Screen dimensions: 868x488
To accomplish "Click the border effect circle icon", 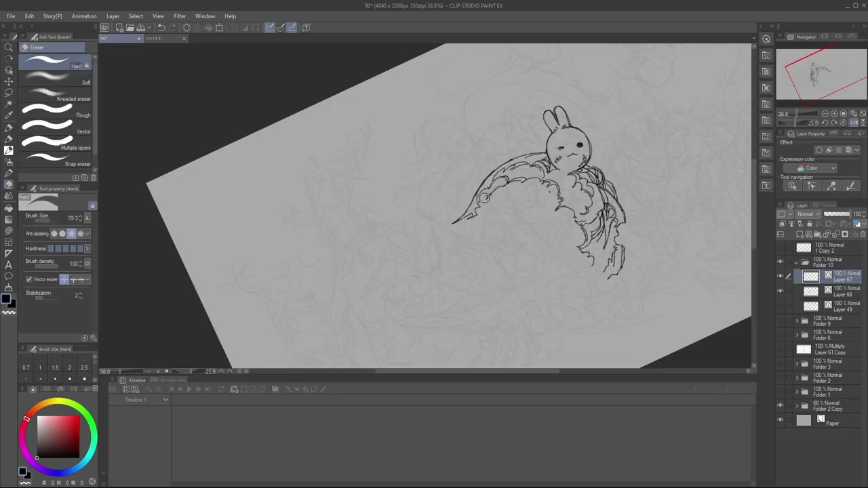I will 819,150.
